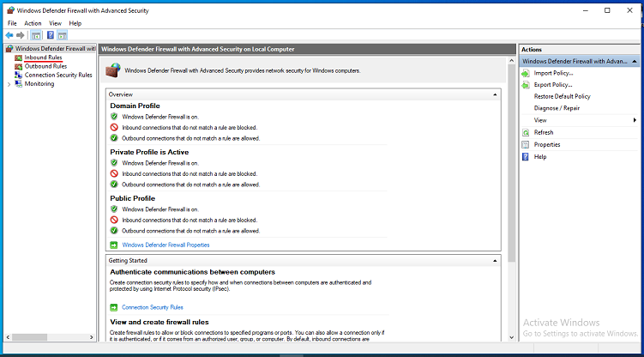Click Private Profile inbound blocked red icon
644x357 pixels.
(114, 173)
